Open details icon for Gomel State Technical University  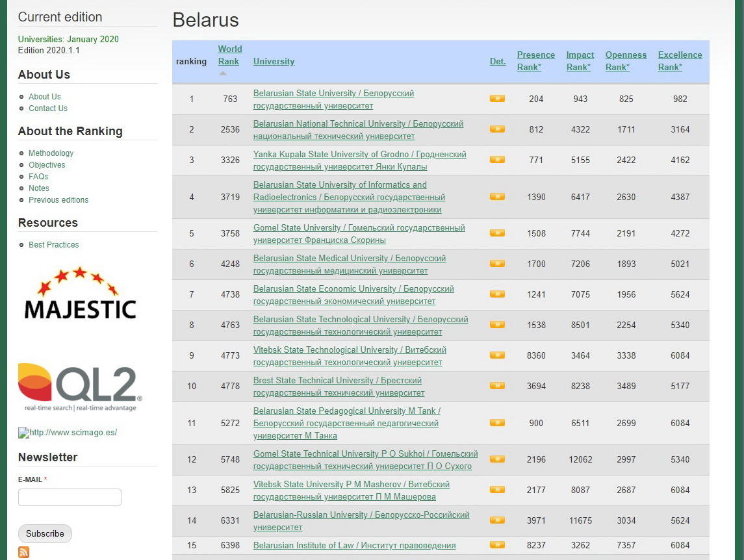tap(497, 459)
